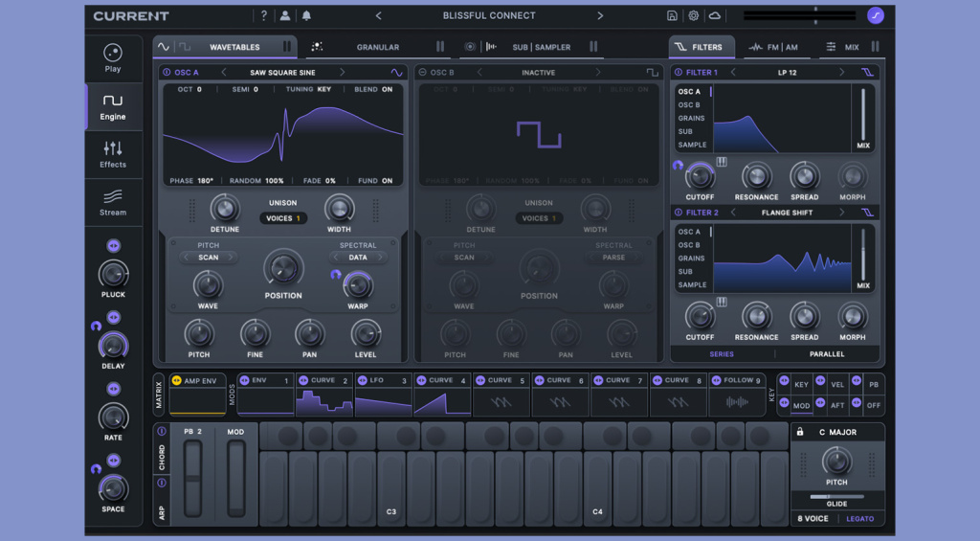Switch to GRANULAR tab
Image resolution: width=980 pixels, height=541 pixels.
coord(377,47)
